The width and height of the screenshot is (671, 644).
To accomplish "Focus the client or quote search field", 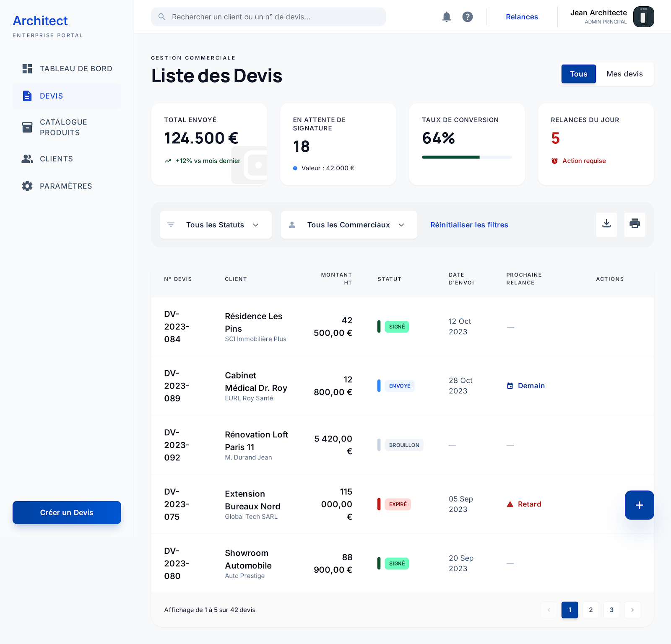I will point(268,17).
